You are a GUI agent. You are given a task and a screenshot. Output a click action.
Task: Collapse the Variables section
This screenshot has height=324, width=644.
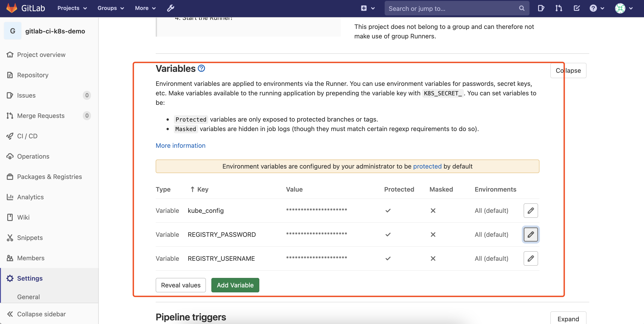coord(568,70)
